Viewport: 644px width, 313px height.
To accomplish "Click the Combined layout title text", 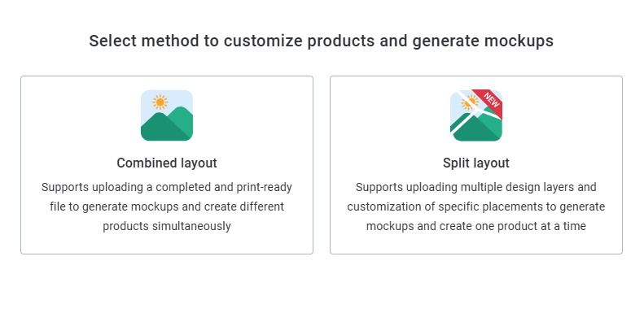I will pos(167,163).
